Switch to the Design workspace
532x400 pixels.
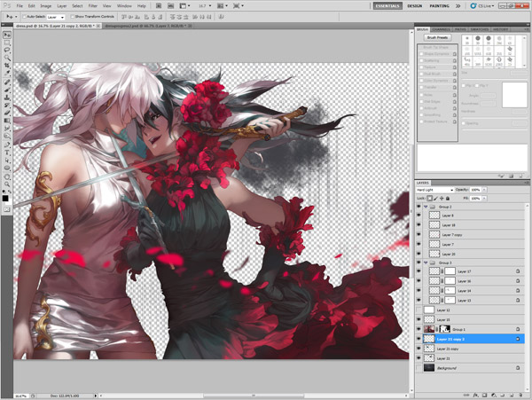(415, 6)
